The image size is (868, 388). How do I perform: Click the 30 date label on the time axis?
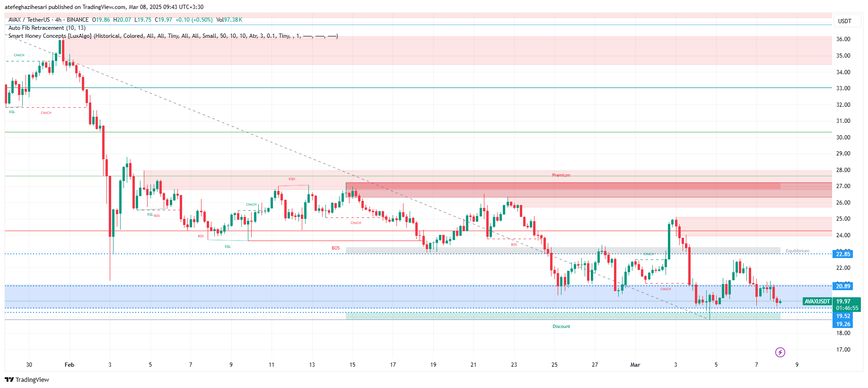pos(29,365)
